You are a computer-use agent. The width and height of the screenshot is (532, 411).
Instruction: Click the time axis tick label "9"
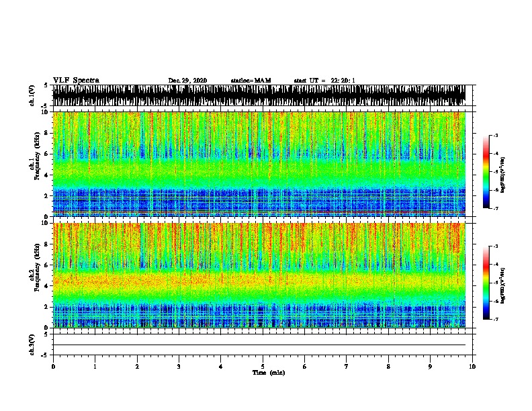tap(430, 367)
